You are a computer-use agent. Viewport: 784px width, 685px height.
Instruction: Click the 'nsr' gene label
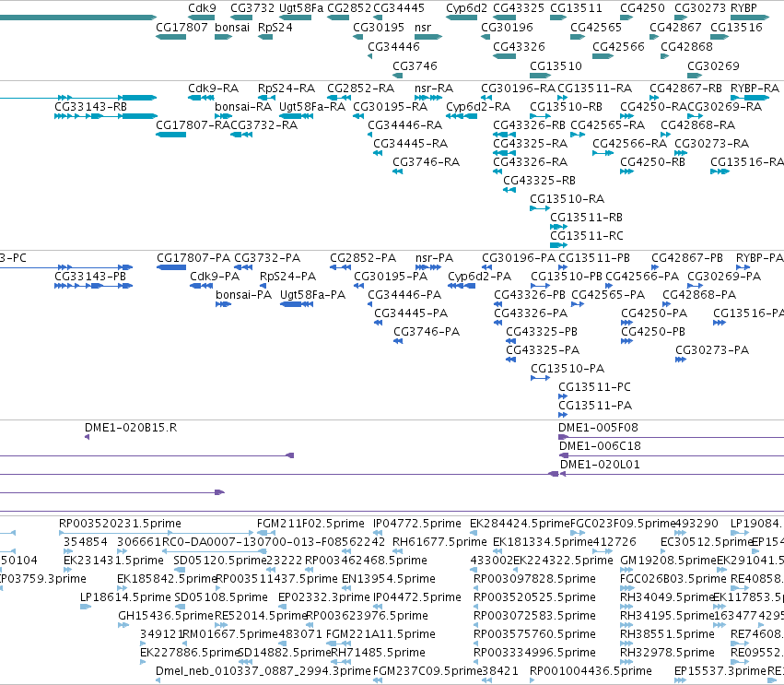pos(423,27)
